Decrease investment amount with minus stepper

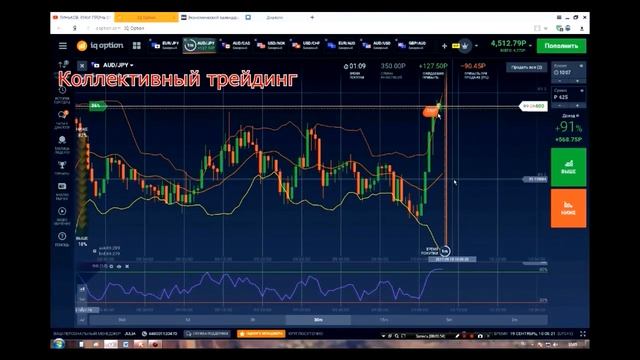560,106
